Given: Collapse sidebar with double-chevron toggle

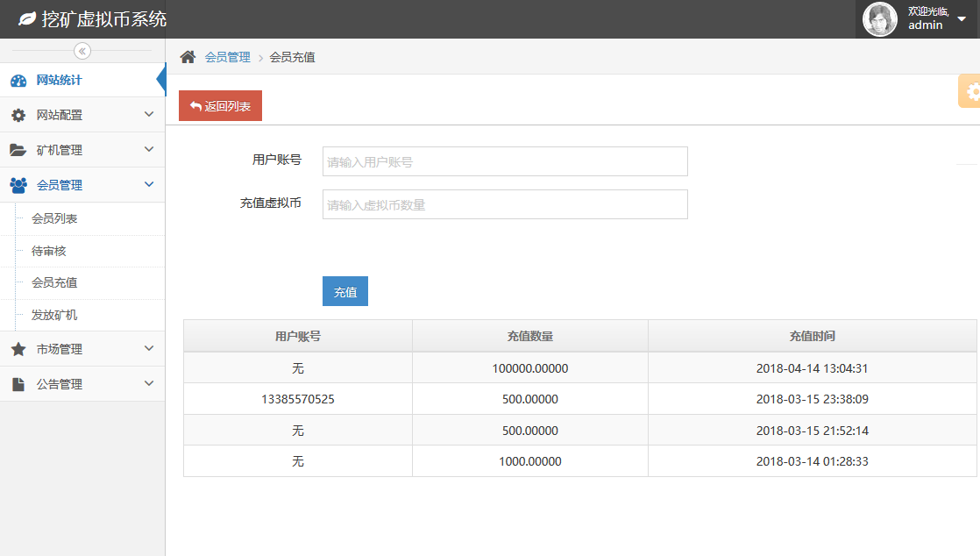Looking at the screenshot, I should point(82,51).
